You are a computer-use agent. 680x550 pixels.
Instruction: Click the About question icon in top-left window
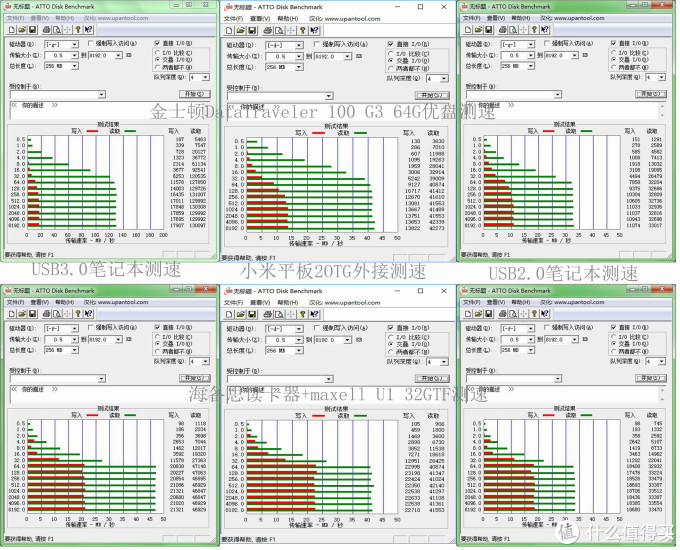(78, 30)
